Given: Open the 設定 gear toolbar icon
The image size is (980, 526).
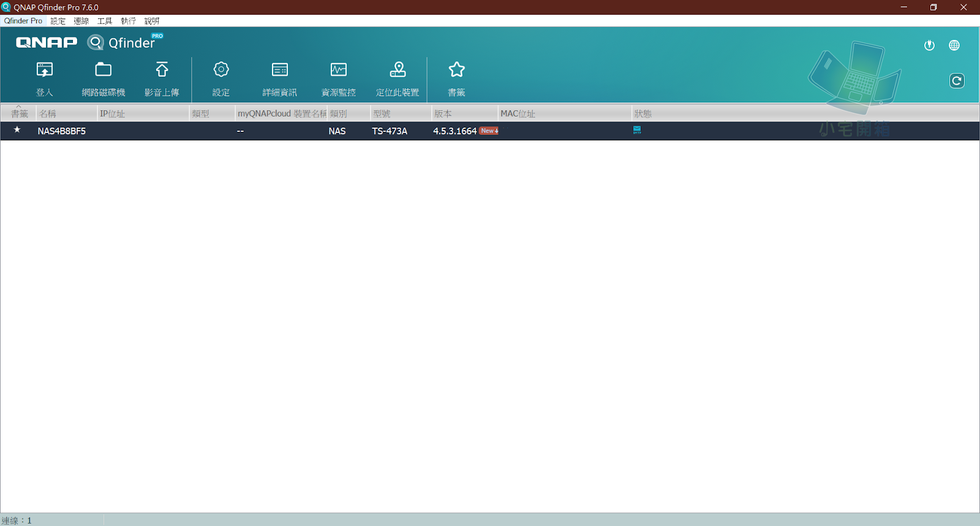Looking at the screenshot, I should tap(221, 78).
